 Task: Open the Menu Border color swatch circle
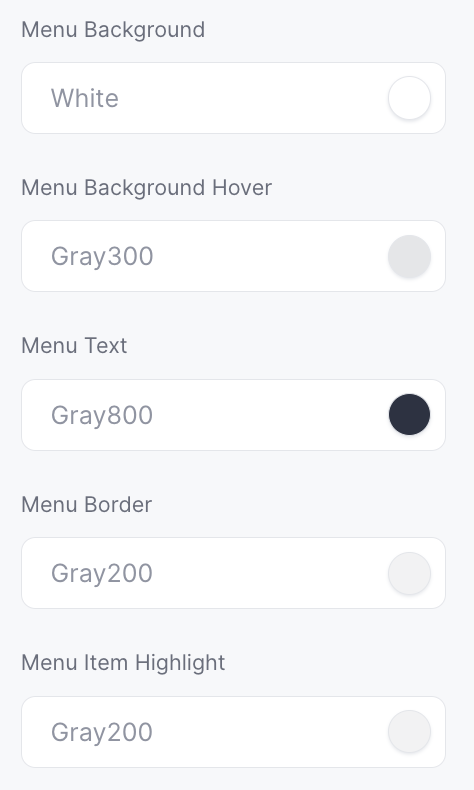point(409,573)
